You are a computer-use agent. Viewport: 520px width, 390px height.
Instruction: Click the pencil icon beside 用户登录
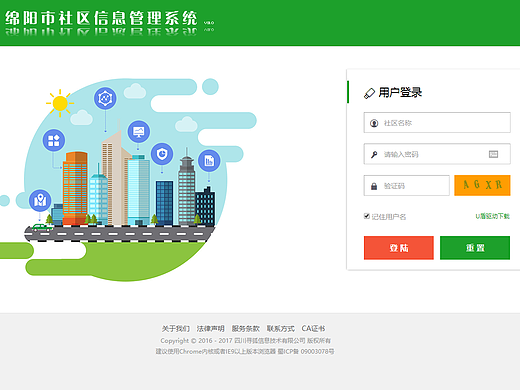[x=369, y=93]
